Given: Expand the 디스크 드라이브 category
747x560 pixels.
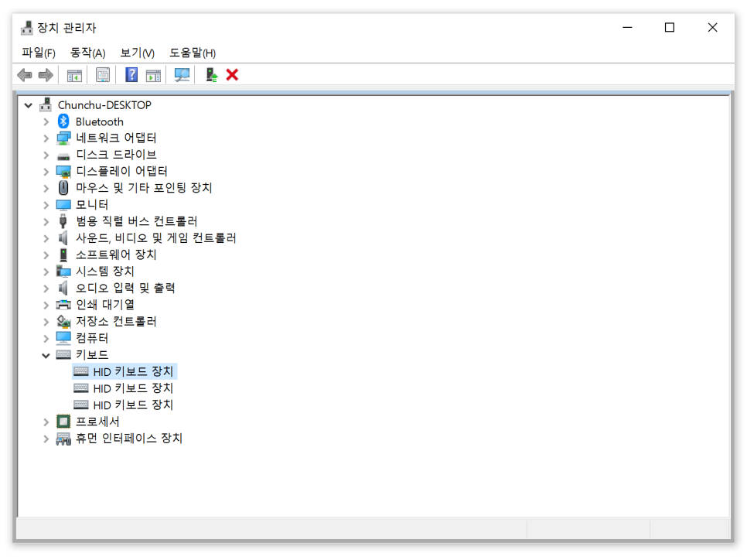Looking at the screenshot, I should coord(46,155).
